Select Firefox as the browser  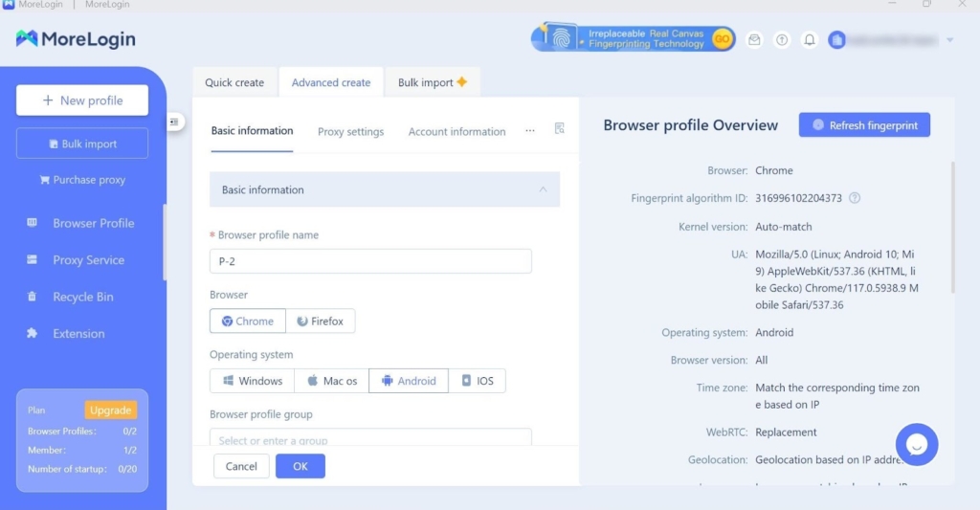(320, 322)
